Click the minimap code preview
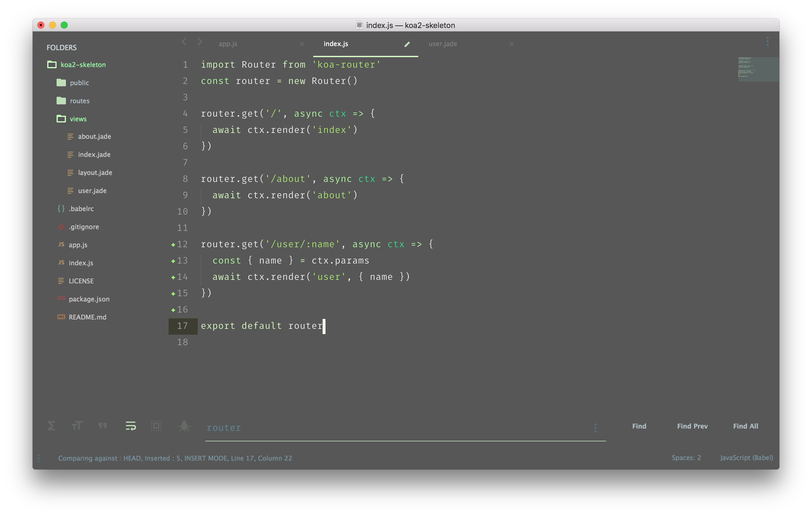 point(758,69)
